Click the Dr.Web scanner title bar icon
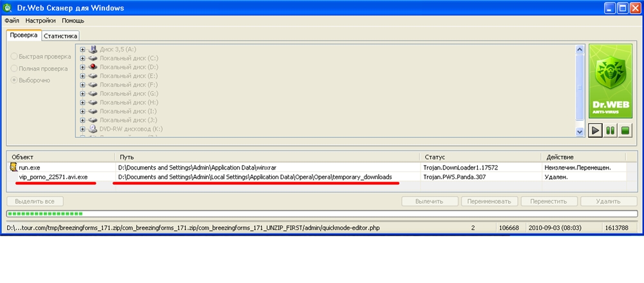This screenshot has height=283, width=644. click(7, 8)
